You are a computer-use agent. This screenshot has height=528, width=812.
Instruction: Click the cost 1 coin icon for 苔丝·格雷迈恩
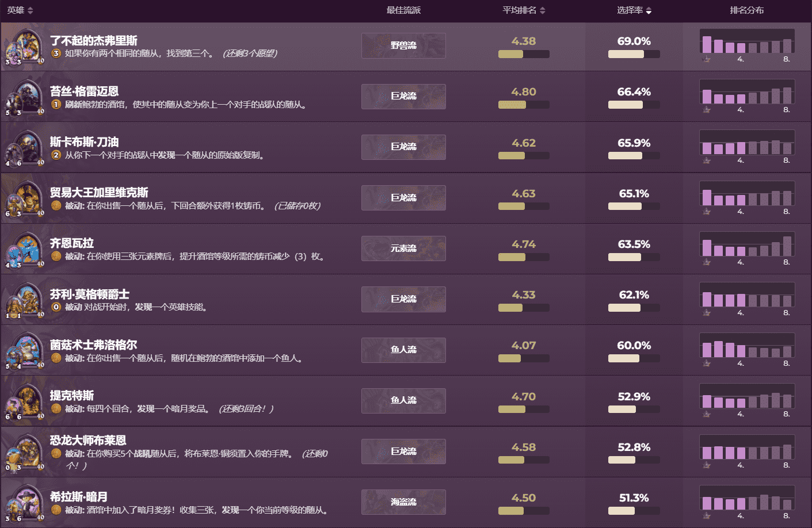pyautogui.click(x=56, y=105)
